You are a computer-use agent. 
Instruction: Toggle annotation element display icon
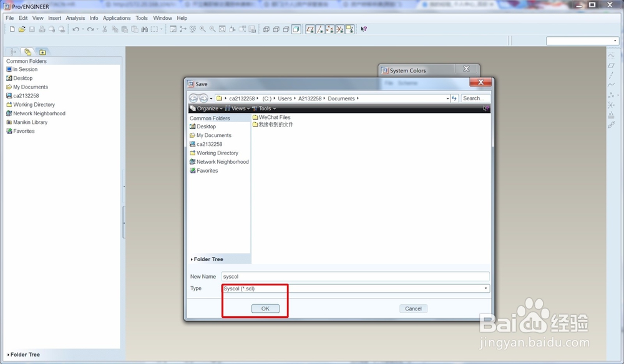coord(349,29)
